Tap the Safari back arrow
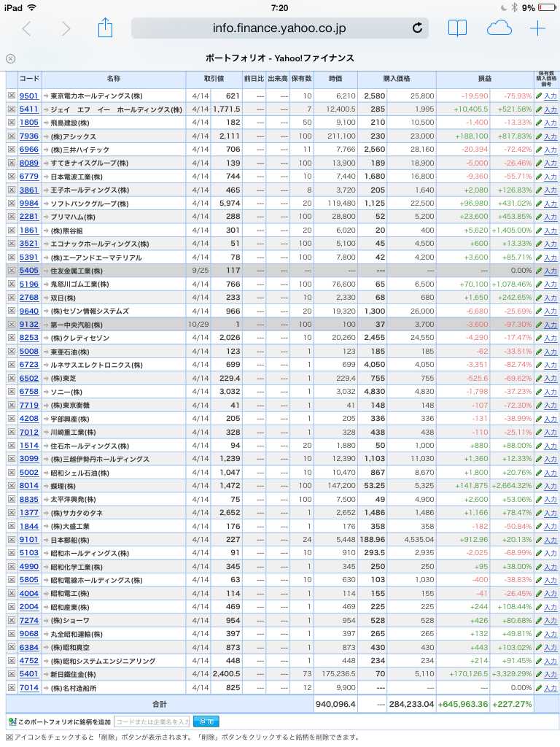Viewport: 560px width, 747px height. (x=27, y=28)
